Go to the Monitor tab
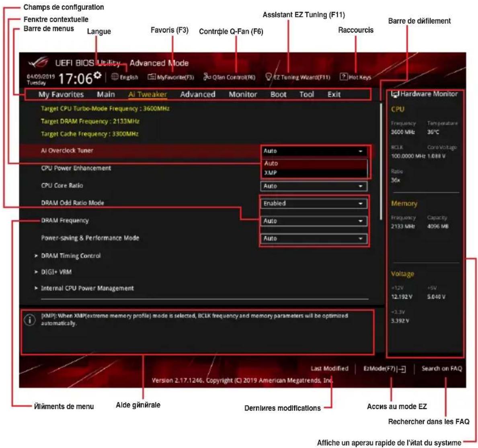The width and height of the screenshot is (478, 448). (243, 94)
